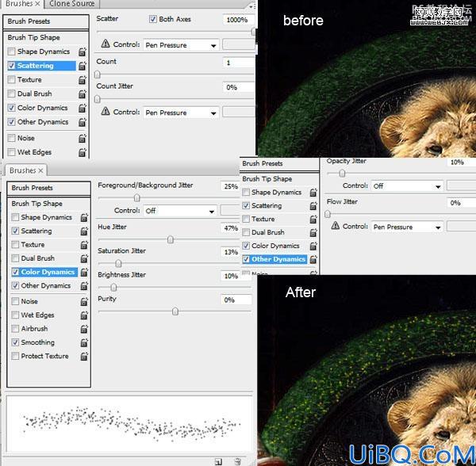Image resolution: width=476 pixels, height=466 pixels.
Task: Click lock beside Scattering in bottom-left Color Dynamics panel
Action: 84,231
